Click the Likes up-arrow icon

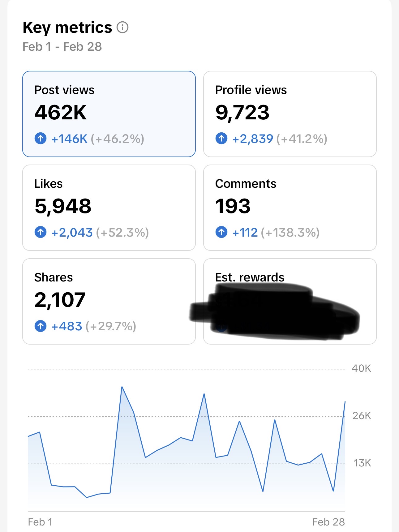pyautogui.click(x=41, y=232)
